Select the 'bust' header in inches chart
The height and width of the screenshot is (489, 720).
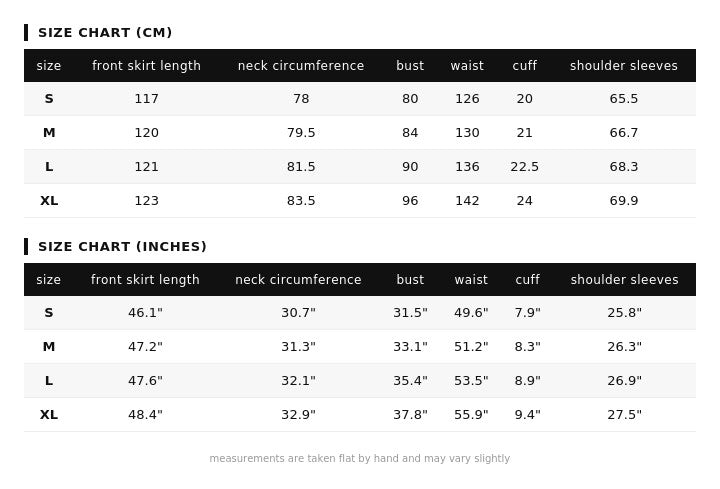[x=410, y=280]
